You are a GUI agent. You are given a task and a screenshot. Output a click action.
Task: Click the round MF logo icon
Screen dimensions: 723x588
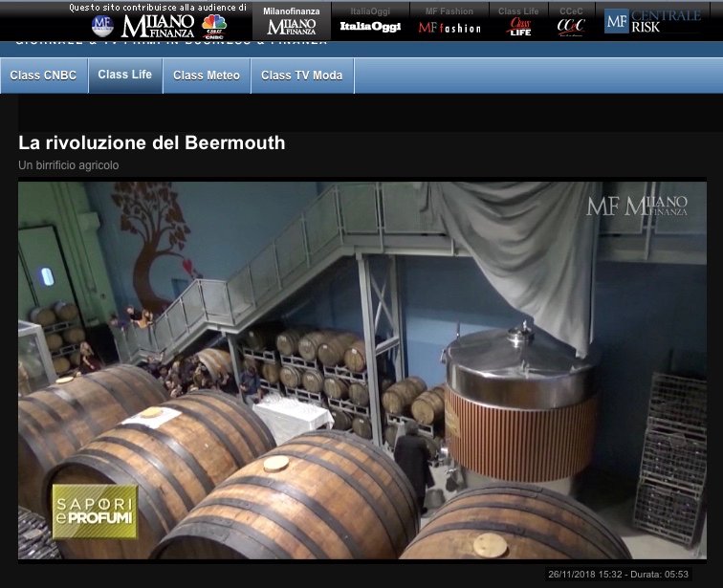(102, 26)
